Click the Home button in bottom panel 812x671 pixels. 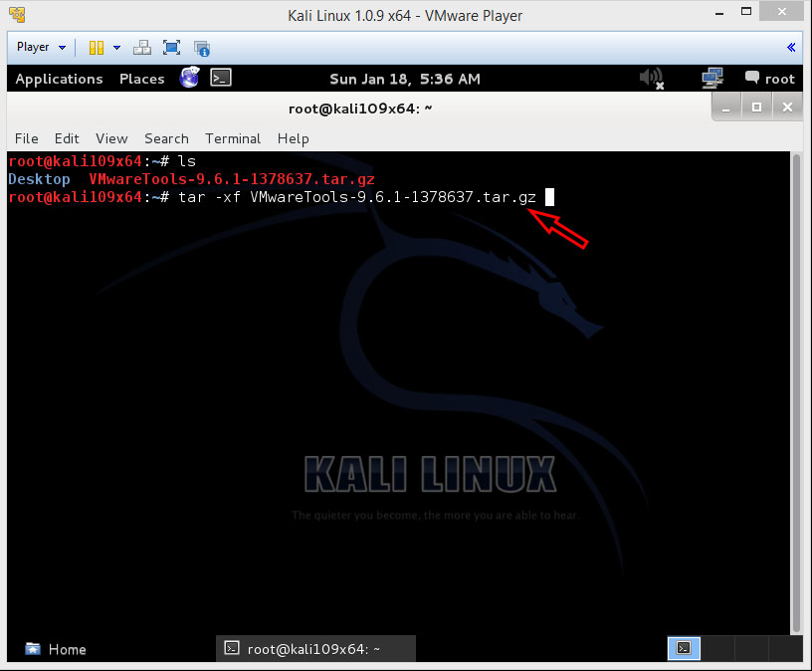(56, 649)
